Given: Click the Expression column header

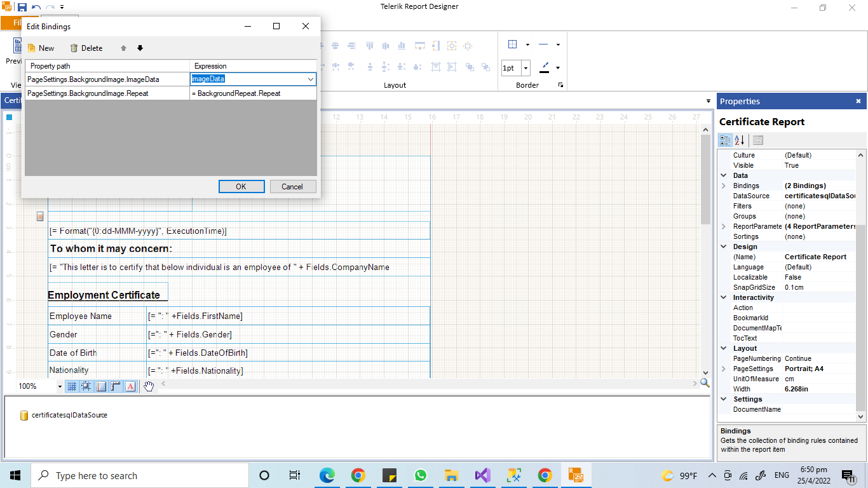Looking at the screenshot, I should click(253, 66).
